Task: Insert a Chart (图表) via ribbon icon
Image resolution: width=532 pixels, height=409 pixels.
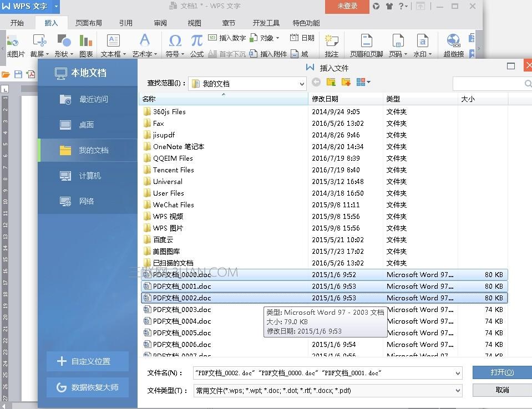Action: (86, 40)
